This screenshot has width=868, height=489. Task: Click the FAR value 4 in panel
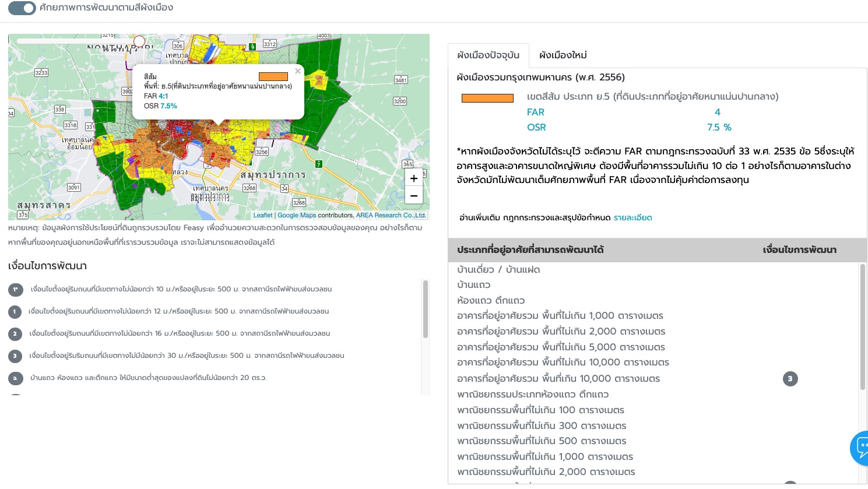[x=718, y=112]
